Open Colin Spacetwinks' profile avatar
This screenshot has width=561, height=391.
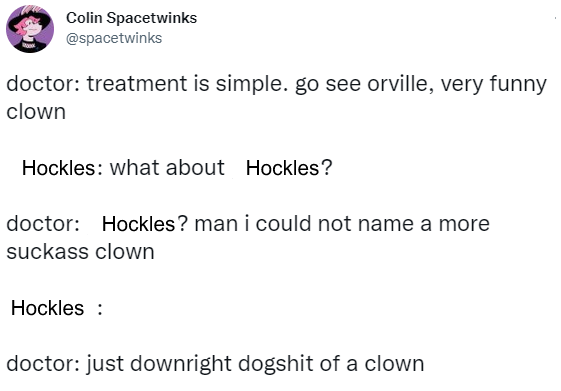click(30, 29)
